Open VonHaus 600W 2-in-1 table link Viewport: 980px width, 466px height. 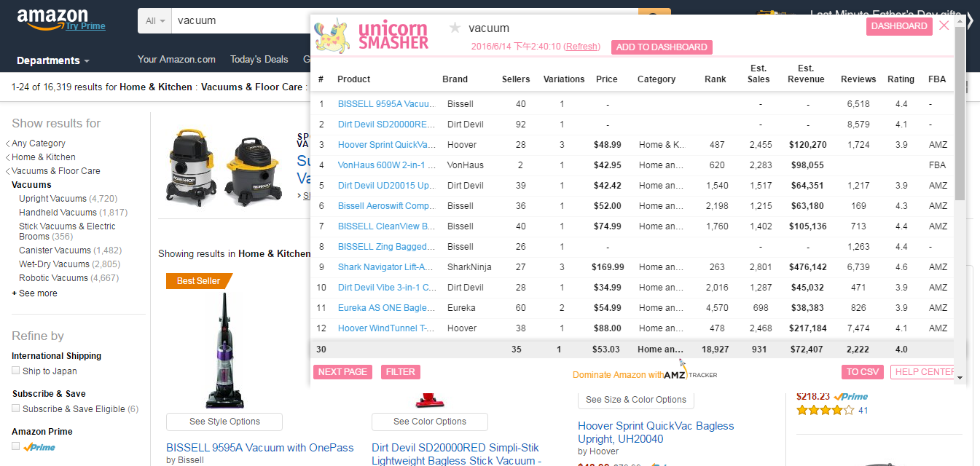pyautogui.click(x=387, y=165)
